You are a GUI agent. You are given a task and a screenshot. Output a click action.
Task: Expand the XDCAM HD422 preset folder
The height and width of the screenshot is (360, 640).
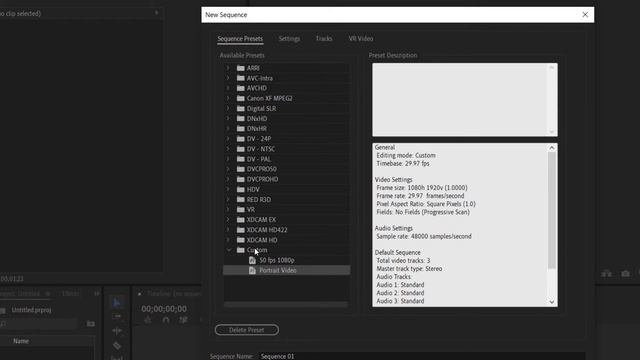(x=228, y=230)
